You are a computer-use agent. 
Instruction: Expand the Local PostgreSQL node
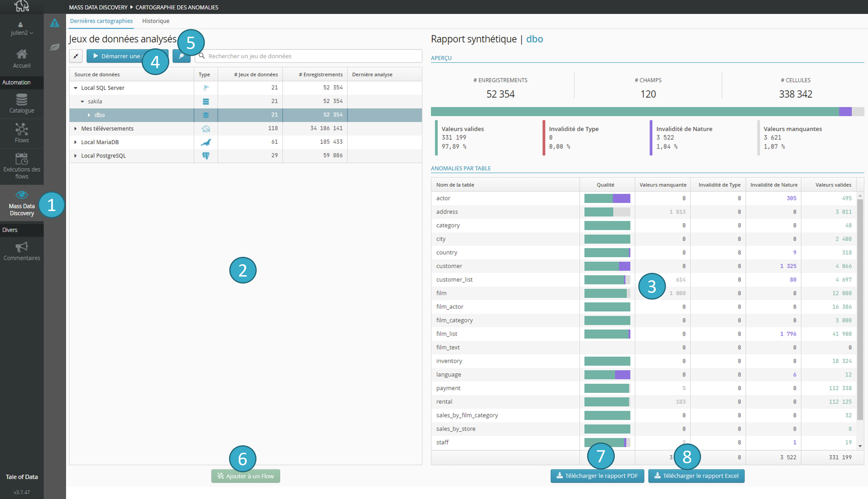(x=75, y=155)
